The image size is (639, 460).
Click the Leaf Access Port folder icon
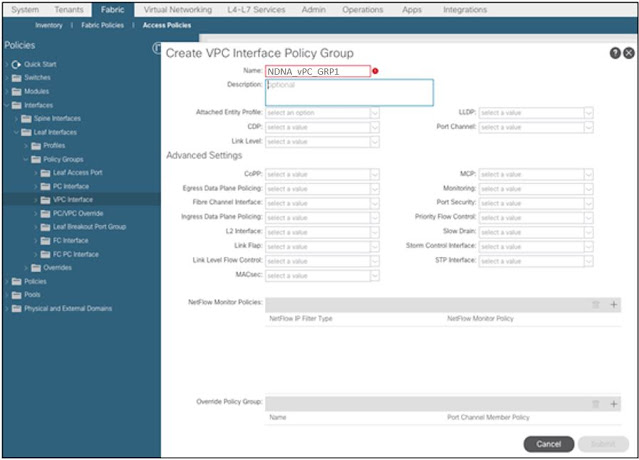tap(45, 173)
